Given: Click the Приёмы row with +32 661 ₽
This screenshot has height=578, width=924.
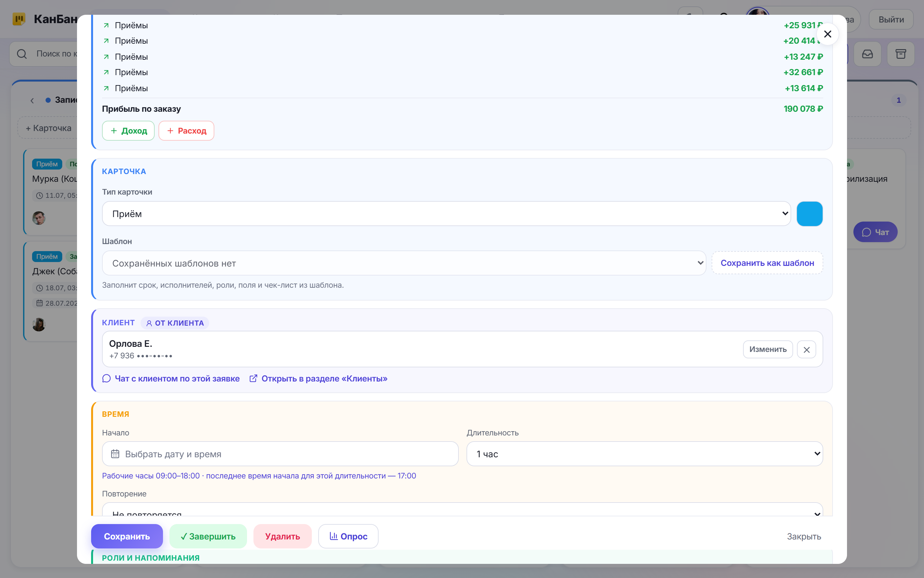Looking at the screenshot, I should click(x=462, y=72).
